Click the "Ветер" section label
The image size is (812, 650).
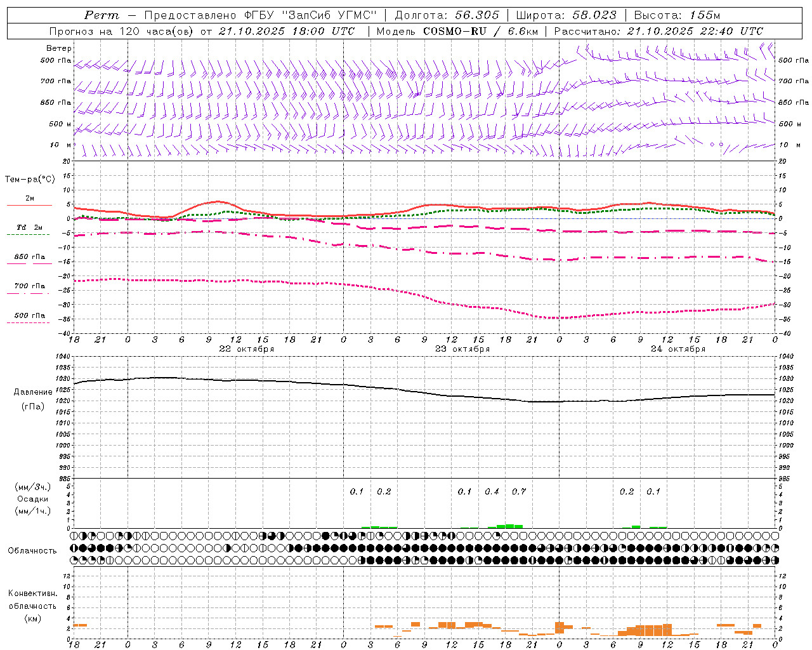coord(59,48)
